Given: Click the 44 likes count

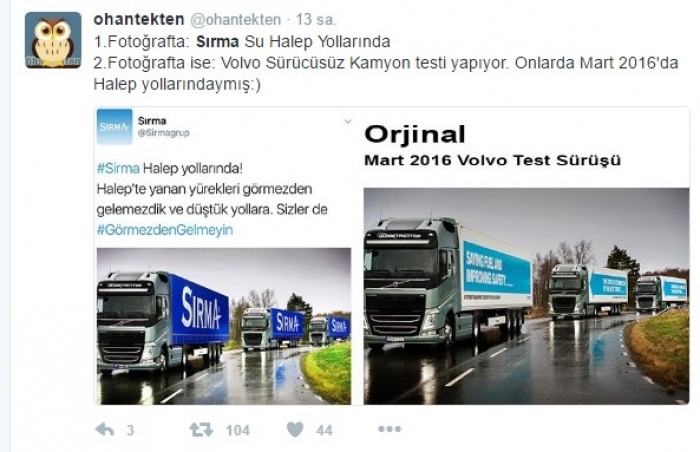Looking at the screenshot, I should click(x=324, y=431).
